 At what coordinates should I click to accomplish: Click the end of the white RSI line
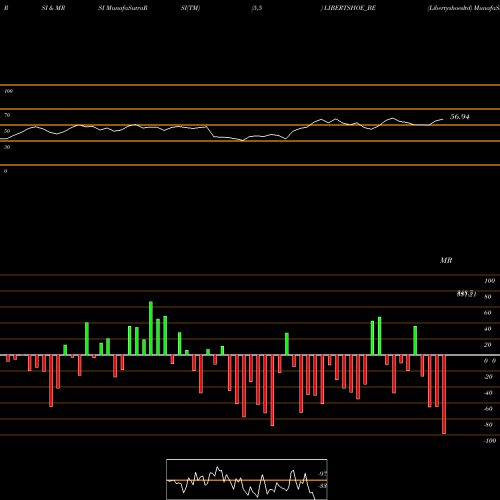[x=443, y=119]
